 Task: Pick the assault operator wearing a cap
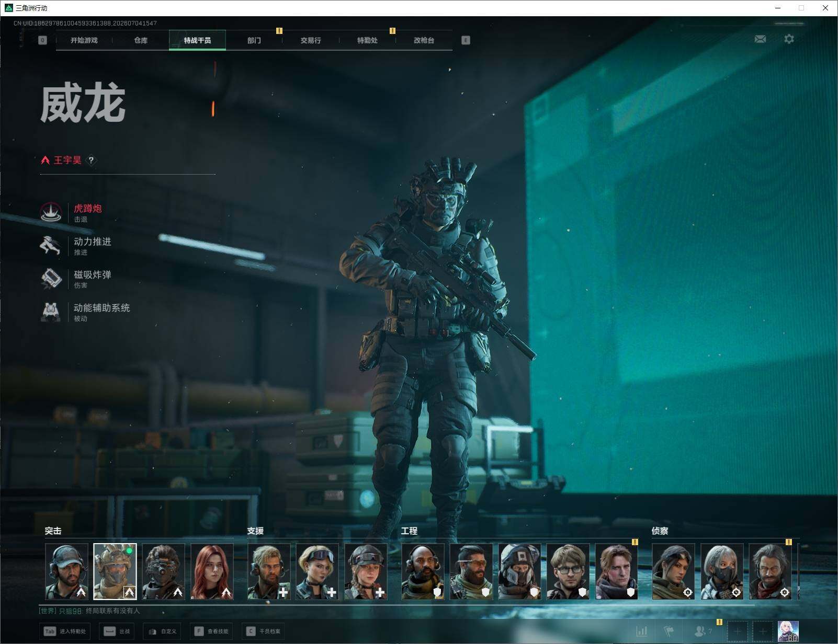coord(66,571)
